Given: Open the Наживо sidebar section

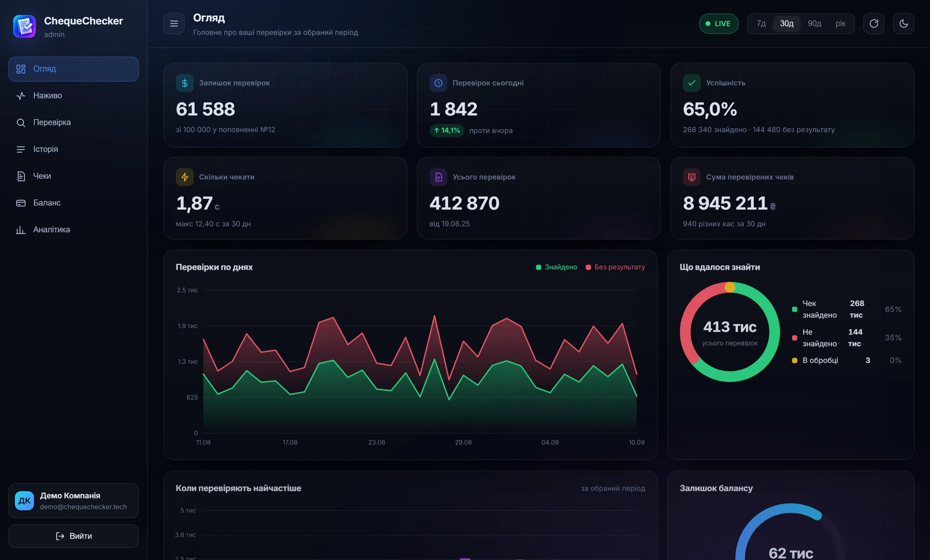Looking at the screenshot, I should (x=73, y=96).
